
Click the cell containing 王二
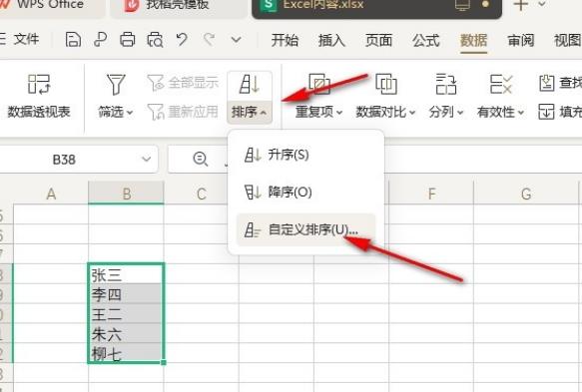click(x=126, y=314)
